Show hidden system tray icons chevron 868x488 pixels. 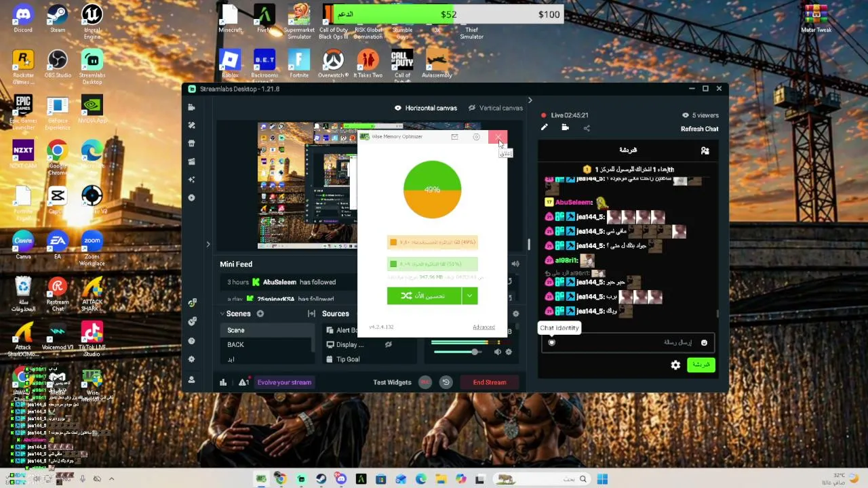pyautogui.click(x=111, y=479)
